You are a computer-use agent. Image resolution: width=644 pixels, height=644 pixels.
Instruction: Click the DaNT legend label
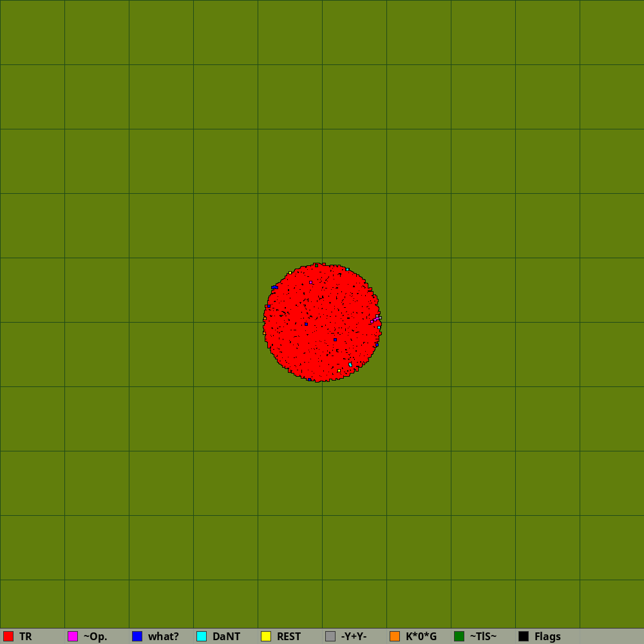pyautogui.click(x=226, y=637)
